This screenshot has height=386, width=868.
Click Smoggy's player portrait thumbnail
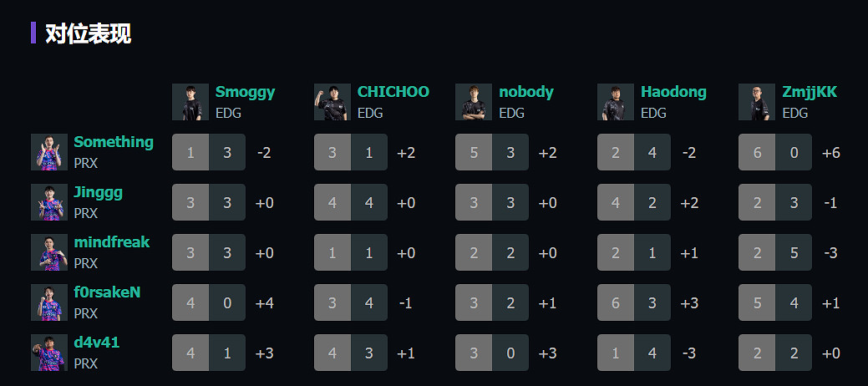pyautogui.click(x=190, y=102)
